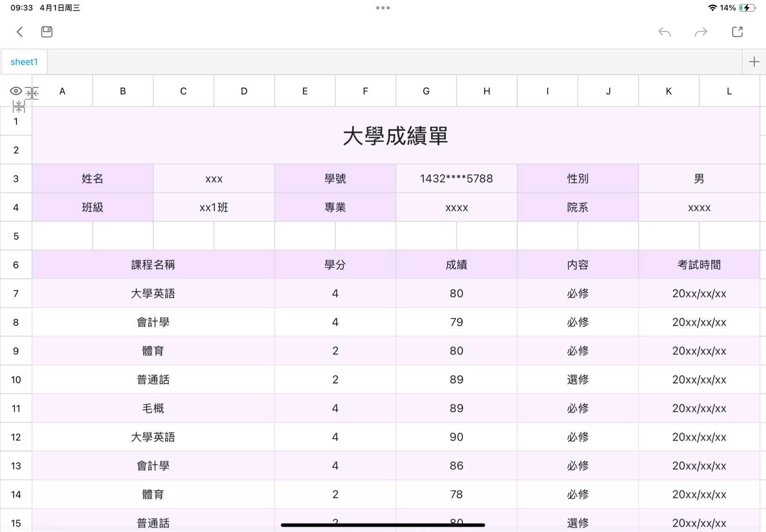The width and height of the screenshot is (766, 532).
Task: Click score 78 in row 14
Action: [x=456, y=494]
